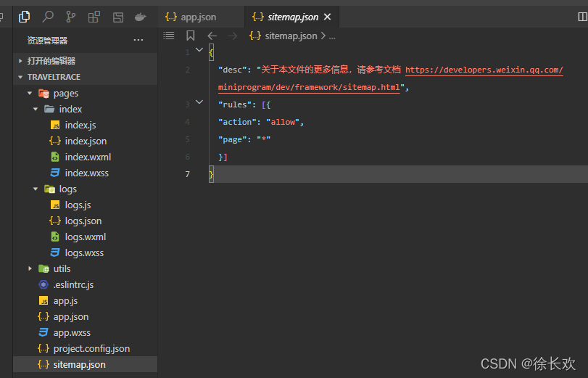Image resolution: width=588 pixels, height=378 pixels.
Task: Click the split editor icon at top right
Action: point(582,17)
